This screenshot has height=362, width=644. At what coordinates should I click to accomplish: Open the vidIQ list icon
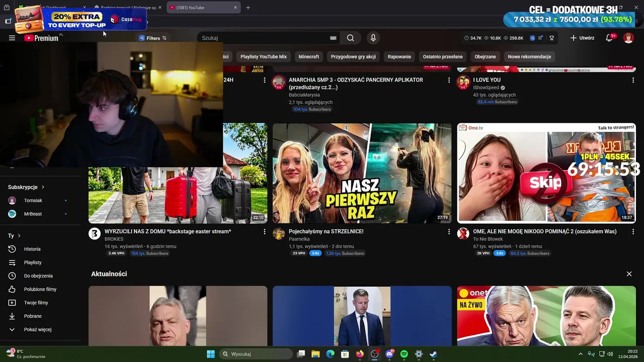coord(540,38)
